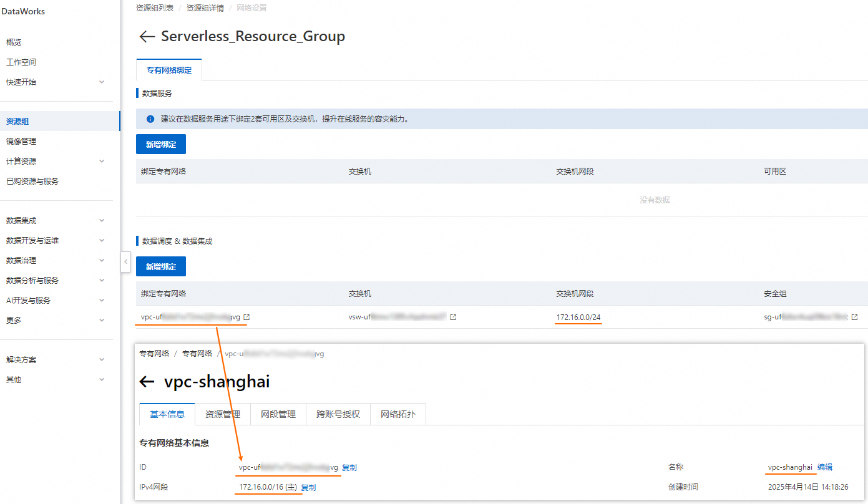Switch to 跨账号授权 tab
This screenshot has height=504, width=868.
[338, 414]
